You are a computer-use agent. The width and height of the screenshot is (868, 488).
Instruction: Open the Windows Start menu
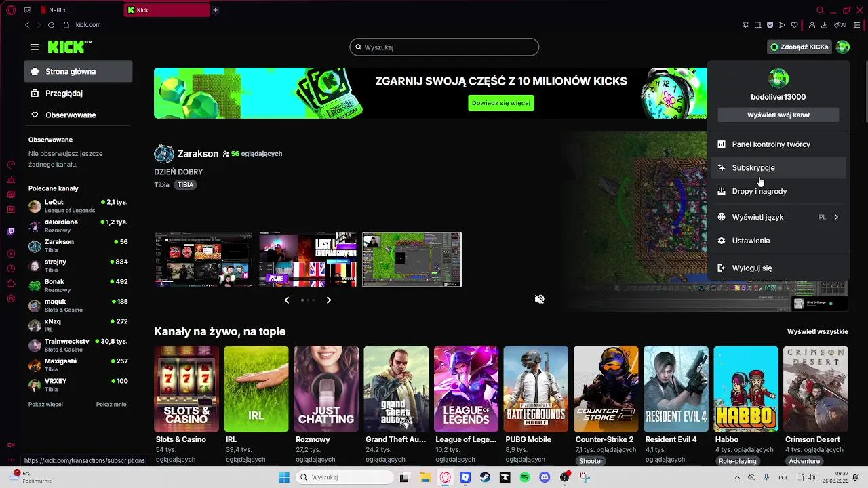[284, 477]
